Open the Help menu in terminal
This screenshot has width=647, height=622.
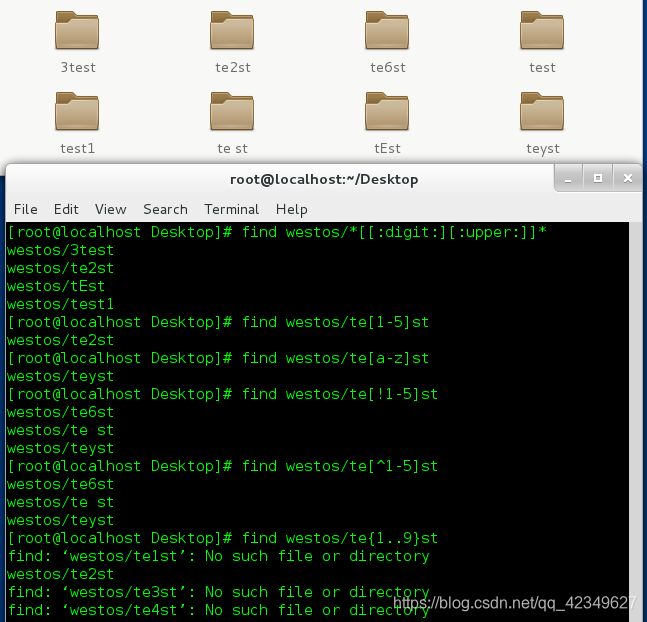[291, 209]
